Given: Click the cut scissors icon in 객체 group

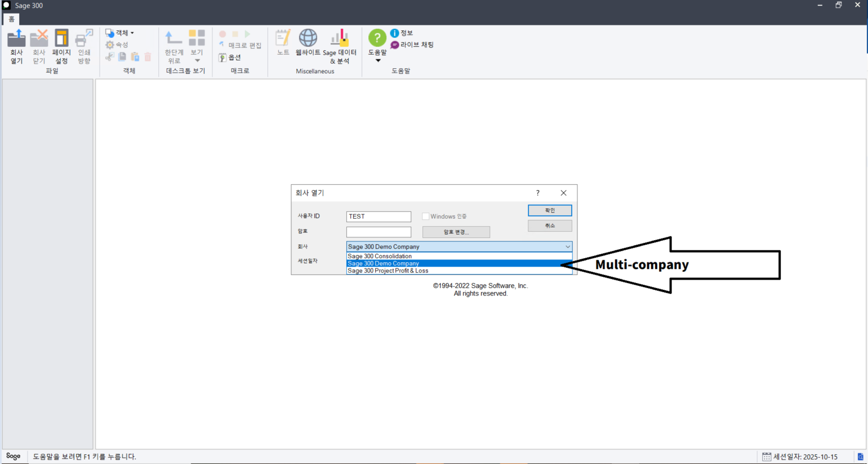Looking at the screenshot, I should (110, 57).
